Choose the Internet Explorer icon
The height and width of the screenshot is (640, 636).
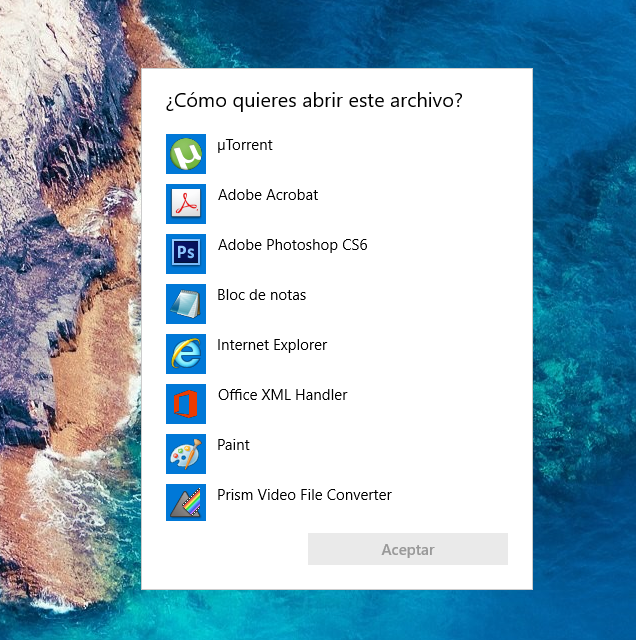(186, 354)
